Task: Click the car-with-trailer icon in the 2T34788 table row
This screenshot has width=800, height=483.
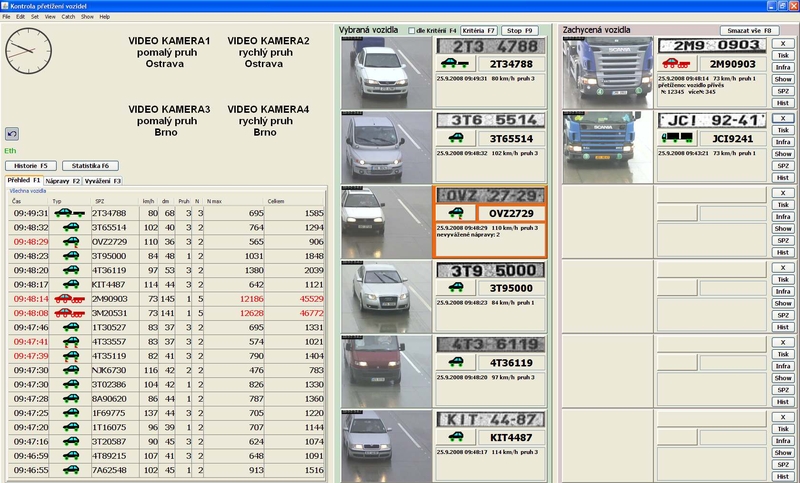Action: coord(68,213)
